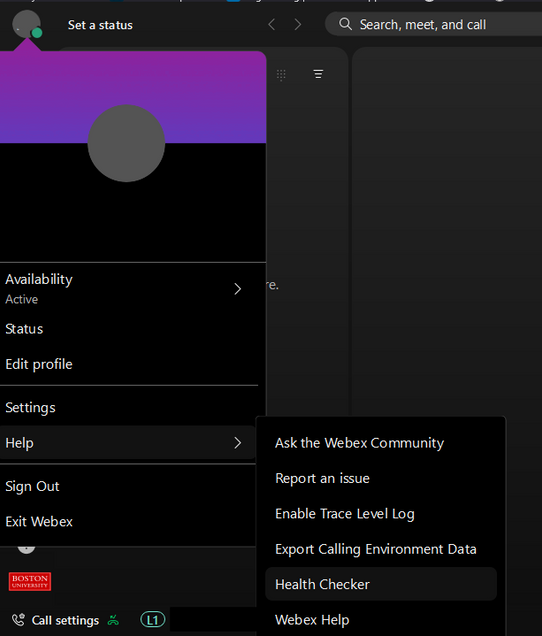
Task: Click the L1 line badge
Action: click(153, 620)
